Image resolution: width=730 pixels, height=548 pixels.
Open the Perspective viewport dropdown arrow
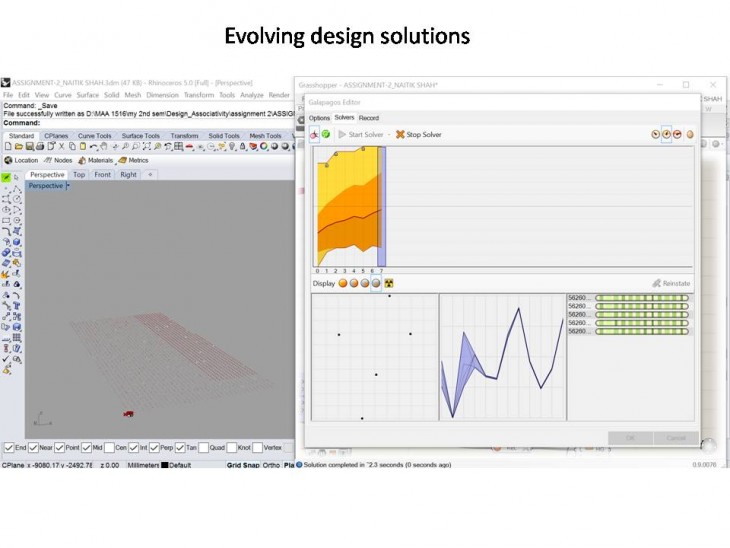67,186
